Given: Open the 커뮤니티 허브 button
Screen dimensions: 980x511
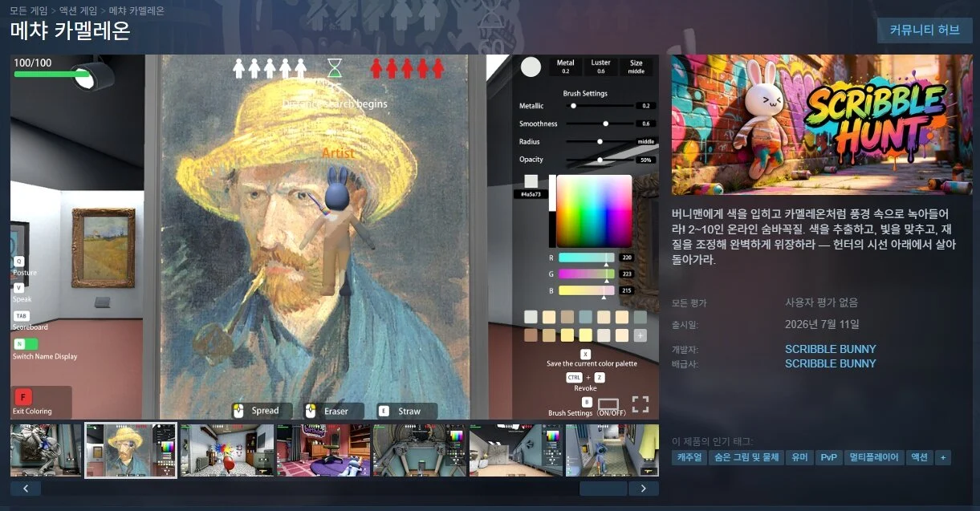Looking at the screenshot, I should tap(925, 30).
